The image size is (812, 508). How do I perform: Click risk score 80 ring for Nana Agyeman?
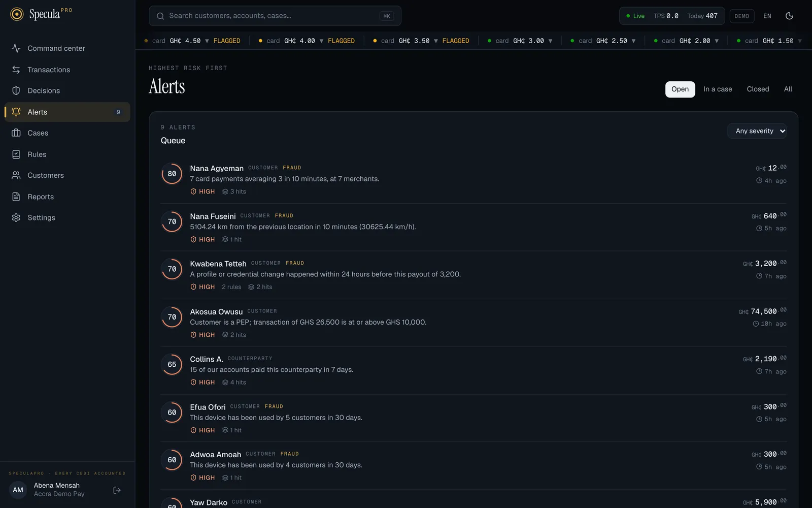[172, 174]
